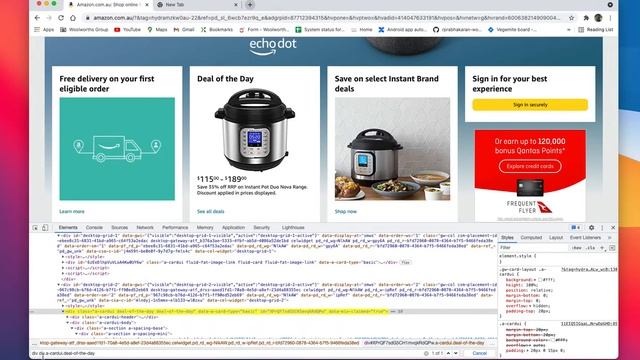
Task: Collapse the desktop-grid-2 div node
Action: [x=58, y=284]
